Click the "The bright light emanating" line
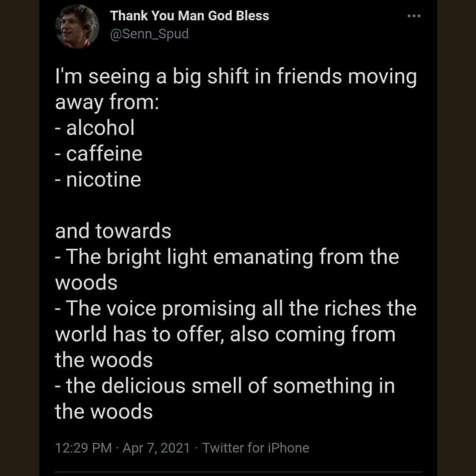This screenshot has height=476, width=476. coord(227,257)
